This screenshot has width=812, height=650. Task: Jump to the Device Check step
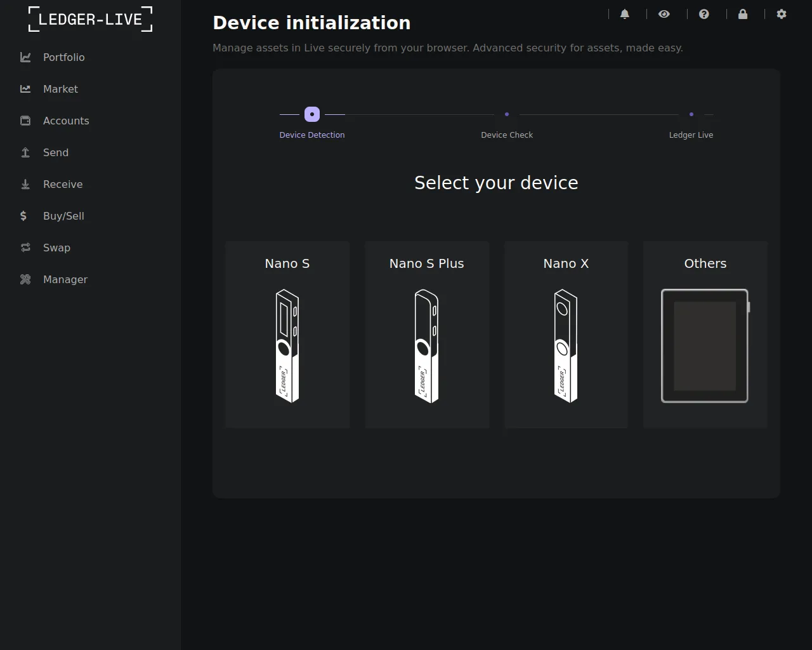click(x=507, y=114)
